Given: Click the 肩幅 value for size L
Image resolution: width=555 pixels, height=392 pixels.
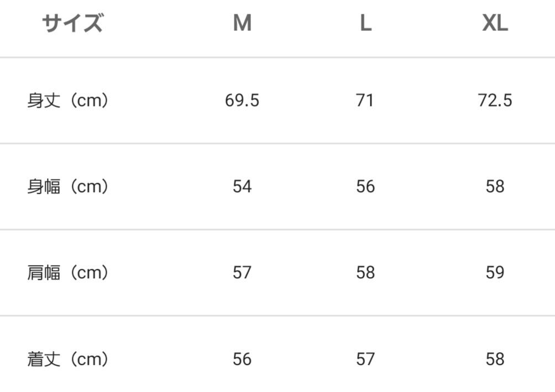Looking at the screenshot, I should coord(365,273).
